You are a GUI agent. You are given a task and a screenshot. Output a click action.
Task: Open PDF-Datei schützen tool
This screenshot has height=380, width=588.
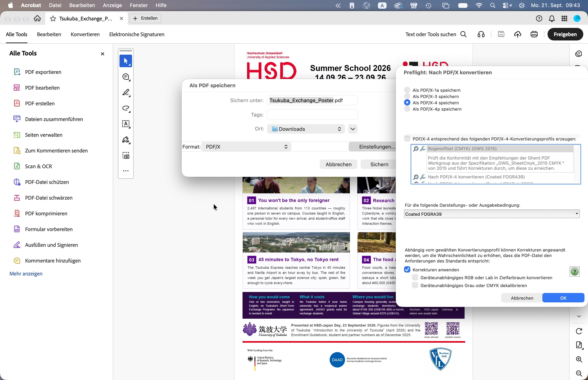(x=41, y=182)
